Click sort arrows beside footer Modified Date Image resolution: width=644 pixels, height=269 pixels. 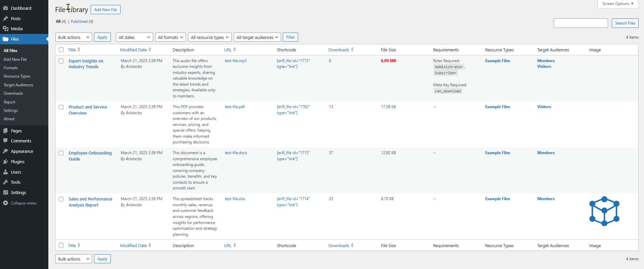(x=150, y=245)
